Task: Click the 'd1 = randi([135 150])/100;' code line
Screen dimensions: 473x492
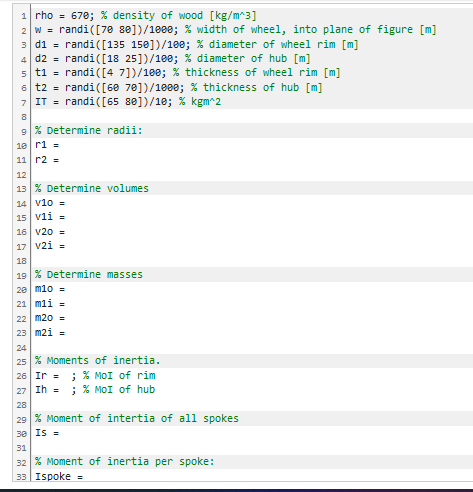Action: (x=112, y=44)
